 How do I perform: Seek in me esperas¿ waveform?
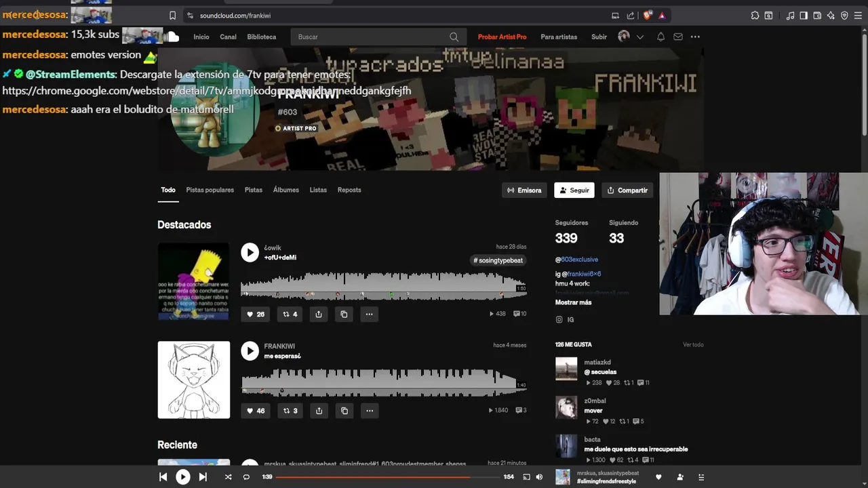tap(383, 382)
